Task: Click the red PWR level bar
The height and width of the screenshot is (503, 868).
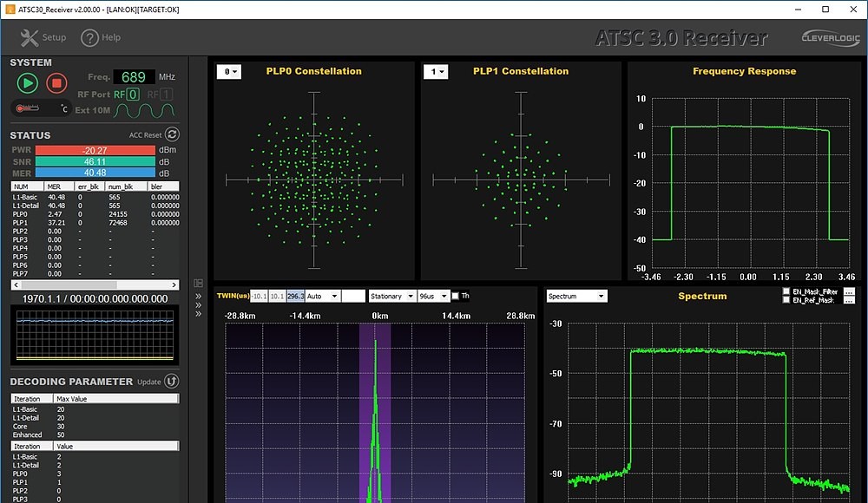Action: click(x=95, y=151)
